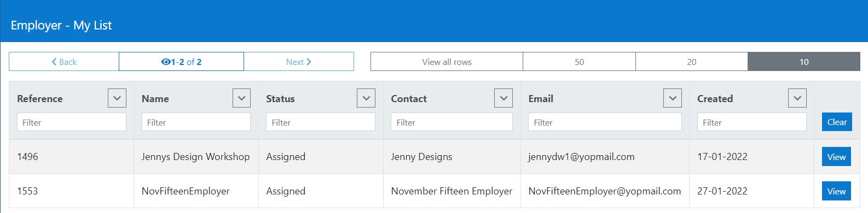The height and width of the screenshot is (213, 868).
Task: Open the Name column dropdown
Action: (x=241, y=98)
